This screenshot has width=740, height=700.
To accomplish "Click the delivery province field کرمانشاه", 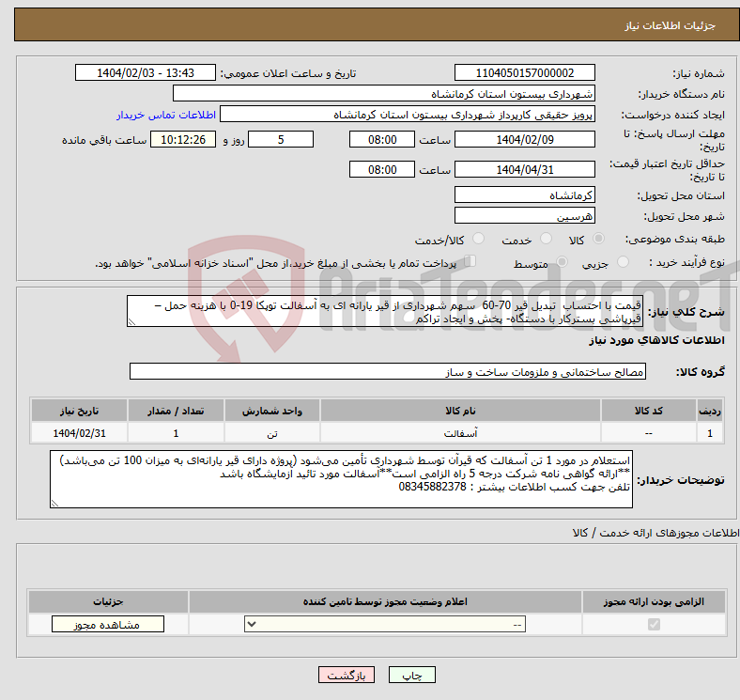I will click(524, 194).
